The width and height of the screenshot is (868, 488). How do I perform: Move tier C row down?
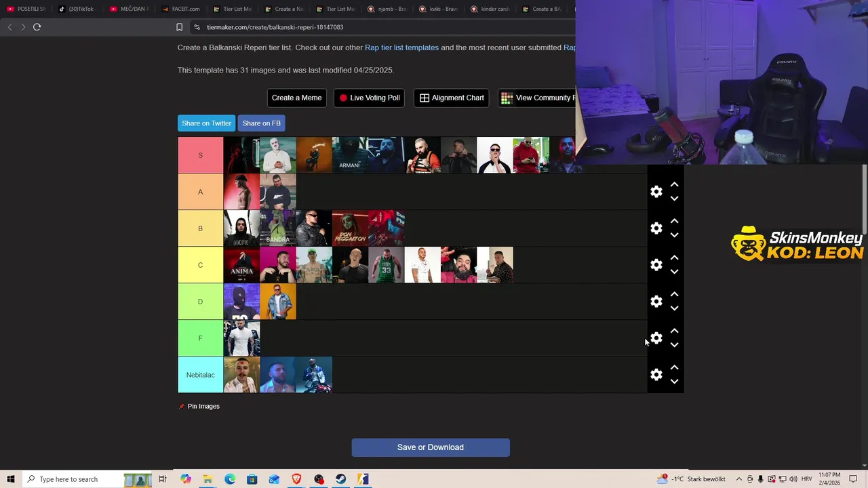[674, 272]
